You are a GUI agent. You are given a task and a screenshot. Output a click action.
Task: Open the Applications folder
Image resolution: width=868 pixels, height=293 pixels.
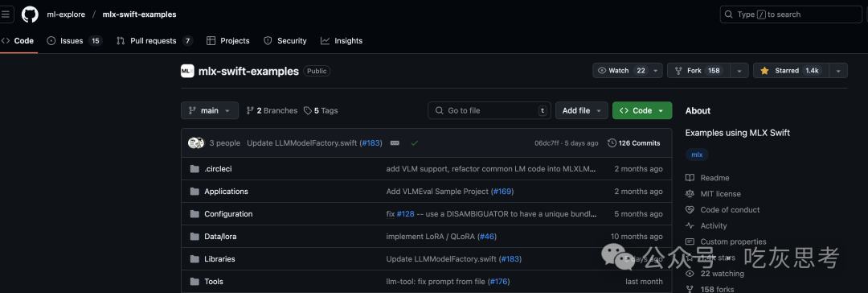(x=227, y=192)
